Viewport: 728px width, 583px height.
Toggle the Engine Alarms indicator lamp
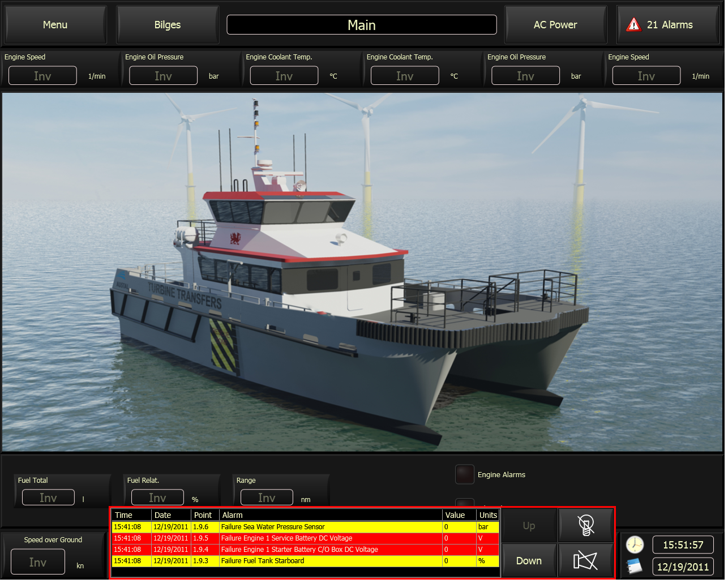coord(465,474)
